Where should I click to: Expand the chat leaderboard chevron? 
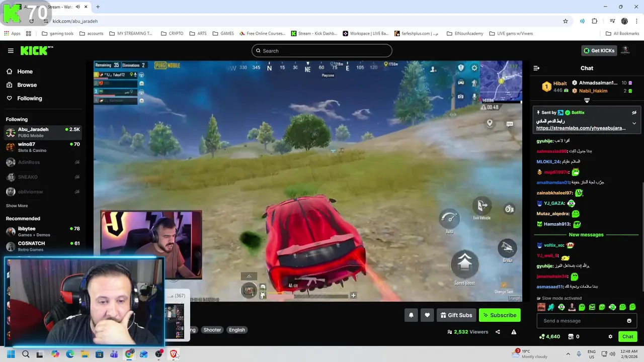(587, 101)
